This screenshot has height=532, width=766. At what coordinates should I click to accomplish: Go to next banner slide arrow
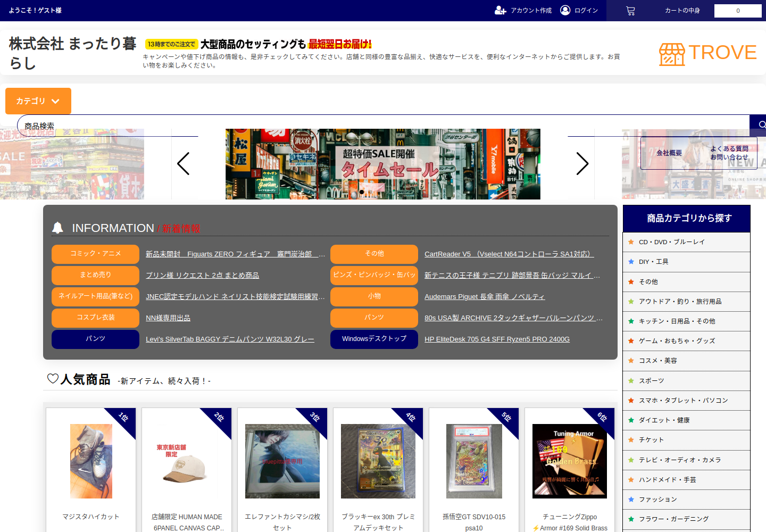[x=582, y=164]
